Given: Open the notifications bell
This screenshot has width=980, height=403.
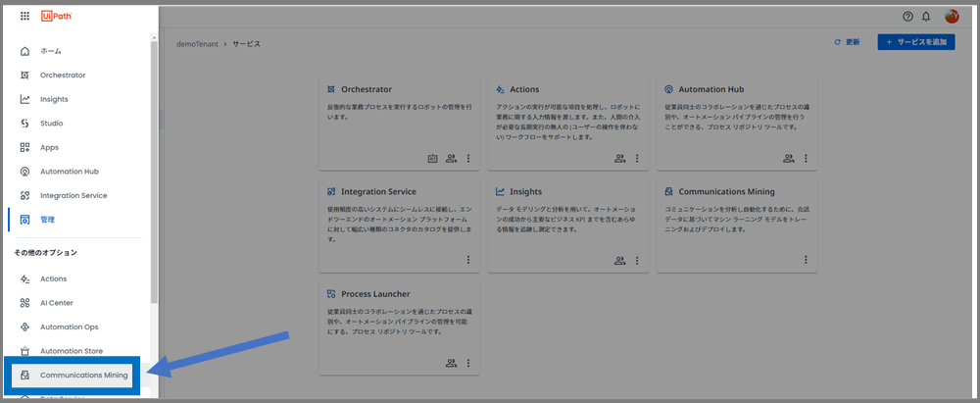Looking at the screenshot, I should pos(926,17).
